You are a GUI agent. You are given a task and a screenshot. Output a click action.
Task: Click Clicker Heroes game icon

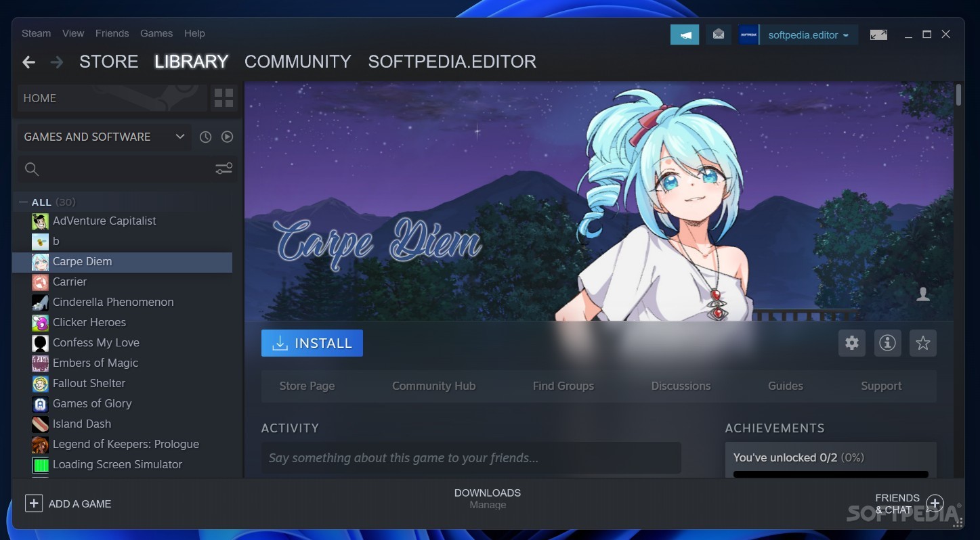(x=40, y=323)
